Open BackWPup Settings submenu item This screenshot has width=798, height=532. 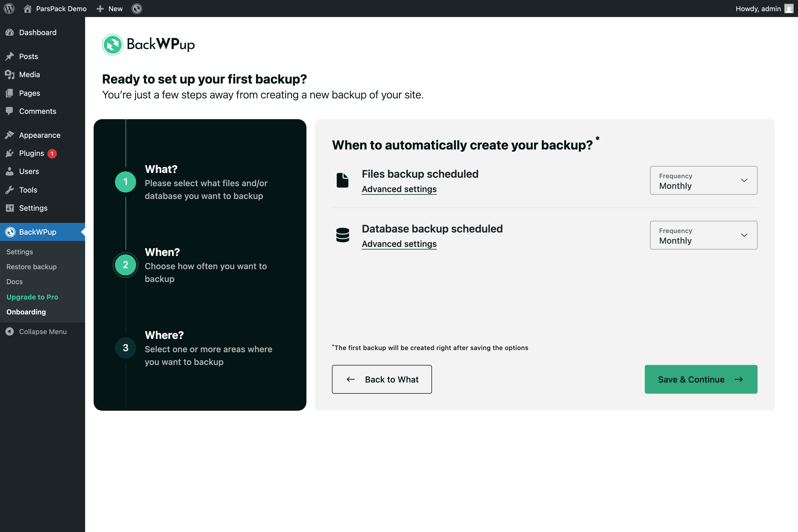pos(20,252)
